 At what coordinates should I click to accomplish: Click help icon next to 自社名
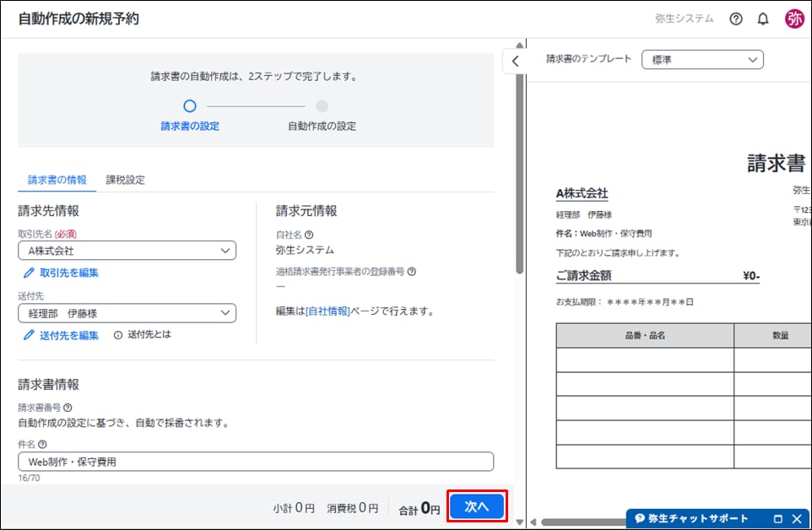point(309,235)
